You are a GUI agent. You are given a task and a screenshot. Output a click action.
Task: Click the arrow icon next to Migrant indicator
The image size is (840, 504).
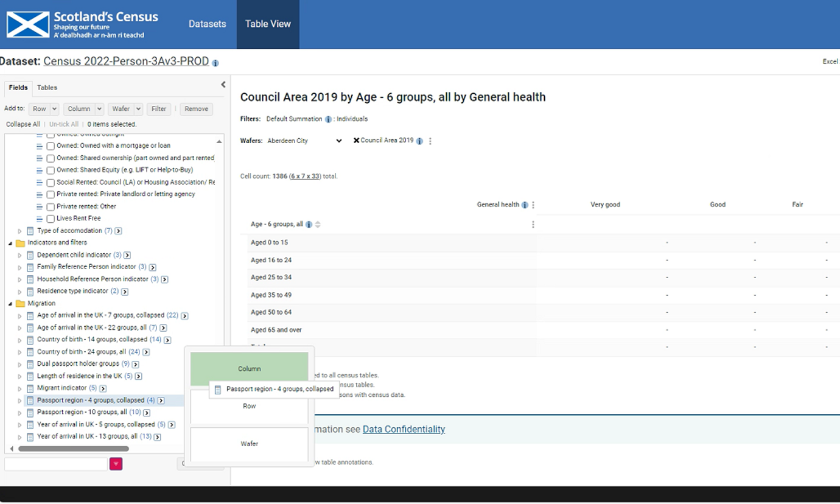[x=103, y=388]
